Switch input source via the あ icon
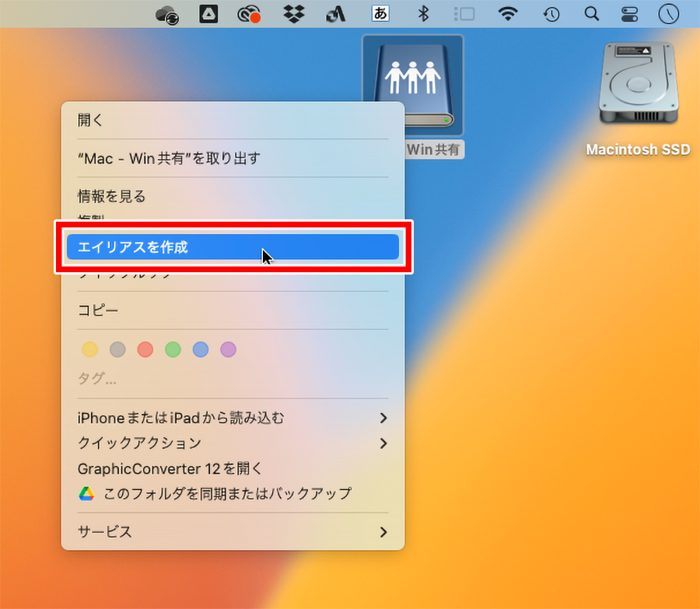The image size is (700, 609). 380,13
